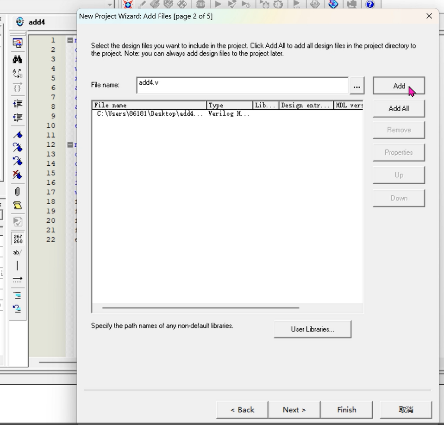Click the Increase Indent icon
The height and width of the screenshot is (425, 444).
[x=17, y=104]
